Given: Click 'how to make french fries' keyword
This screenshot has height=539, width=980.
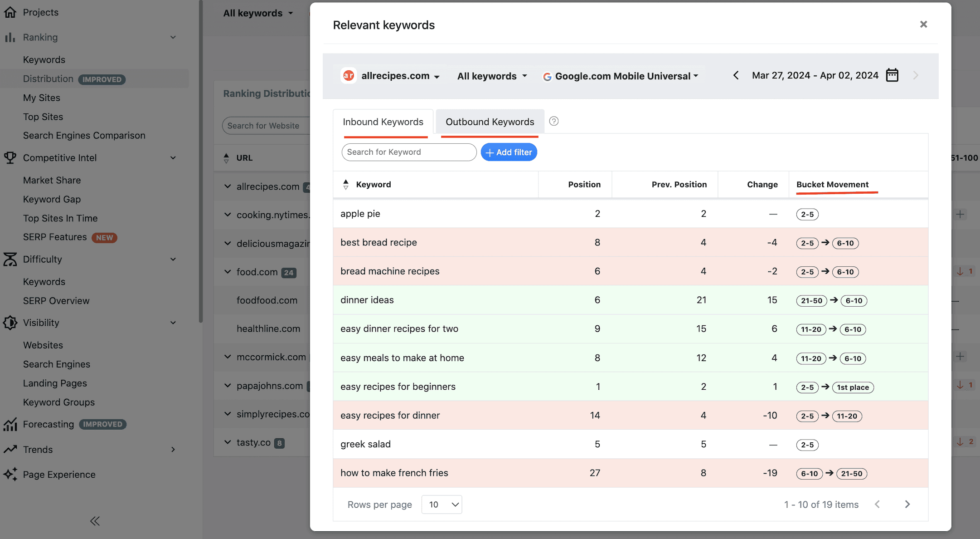Looking at the screenshot, I should pos(394,473).
